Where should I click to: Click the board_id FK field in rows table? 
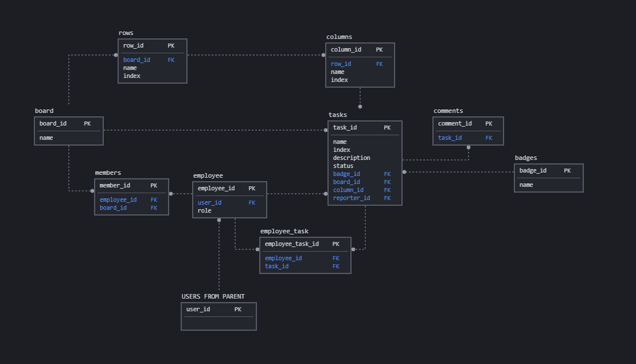pos(136,60)
